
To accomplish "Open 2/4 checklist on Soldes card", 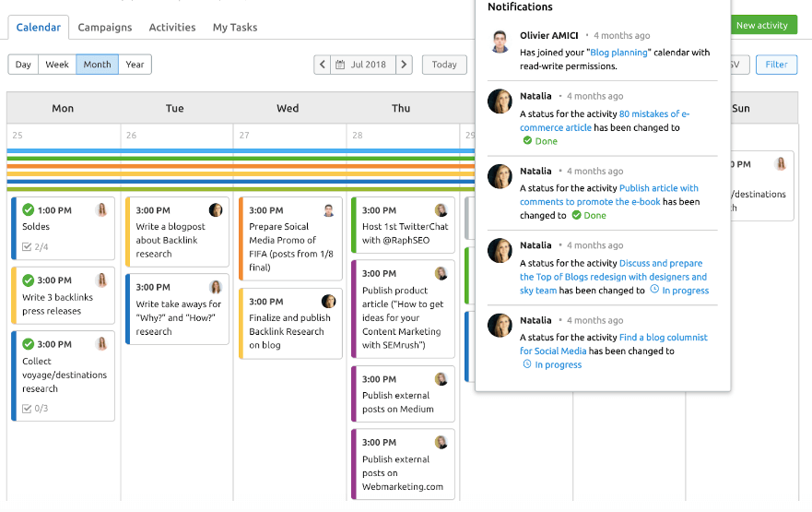I will tap(35, 246).
